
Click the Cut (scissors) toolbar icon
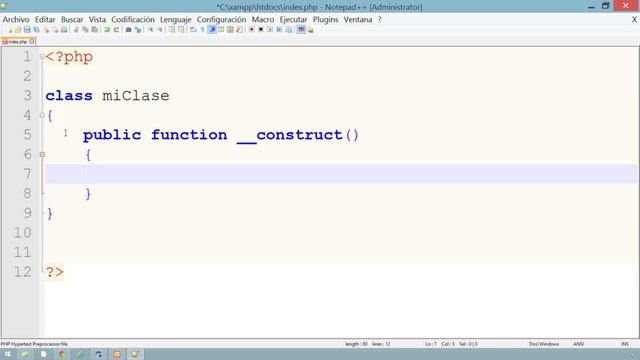[76, 30]
